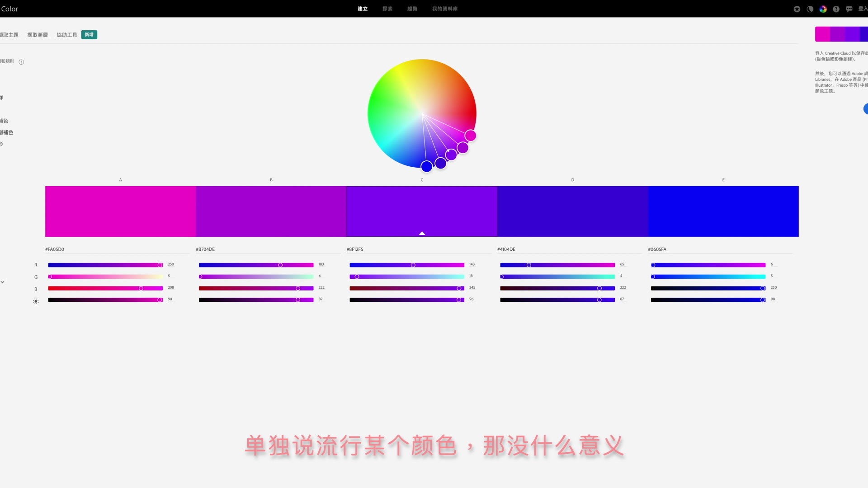Edit the hex field #8F12F5
The height and width of the screenshot is (488, 868).
419,249
